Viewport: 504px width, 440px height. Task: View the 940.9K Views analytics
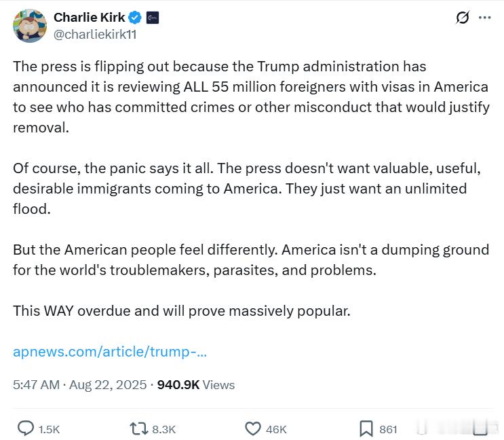196,385
